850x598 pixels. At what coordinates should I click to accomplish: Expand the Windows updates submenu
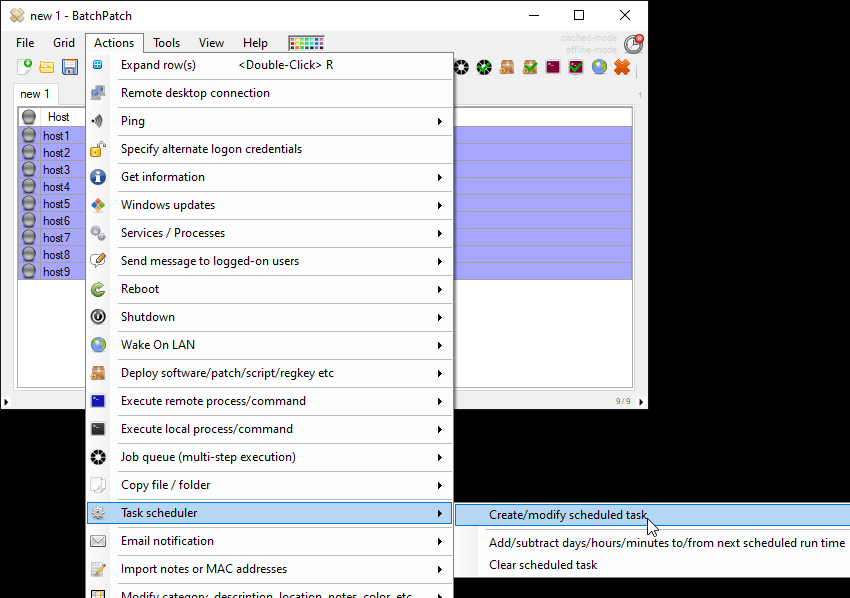coord(269,205)
